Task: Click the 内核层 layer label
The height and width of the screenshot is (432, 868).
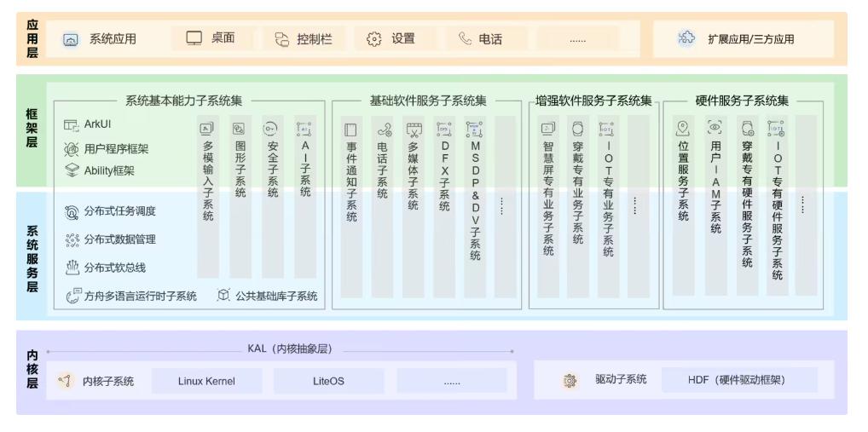Action: (x=32, y=370)
